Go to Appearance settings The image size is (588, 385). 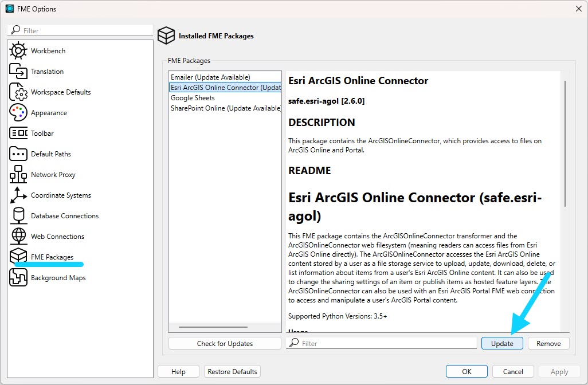coord(49,112)
